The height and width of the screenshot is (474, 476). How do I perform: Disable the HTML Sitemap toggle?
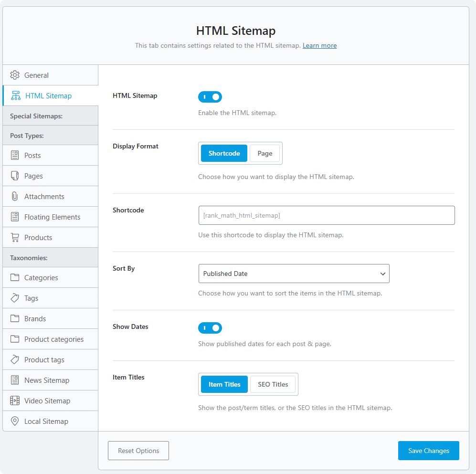[210, 97]
